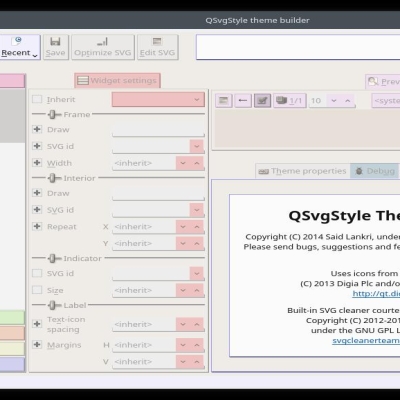Screen dimensions: 400x400
Task: Click the left arrow preview toolbar button
Action: [243, 100]
